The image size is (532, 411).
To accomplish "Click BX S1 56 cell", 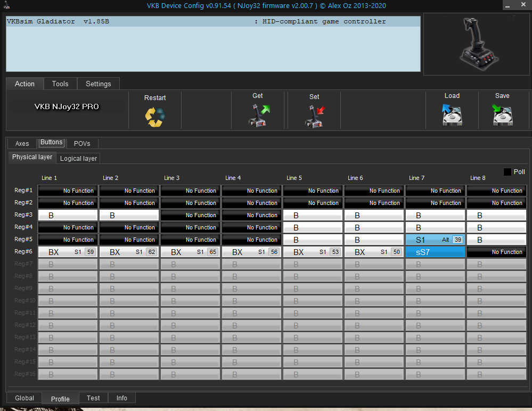I will (251, 252).
